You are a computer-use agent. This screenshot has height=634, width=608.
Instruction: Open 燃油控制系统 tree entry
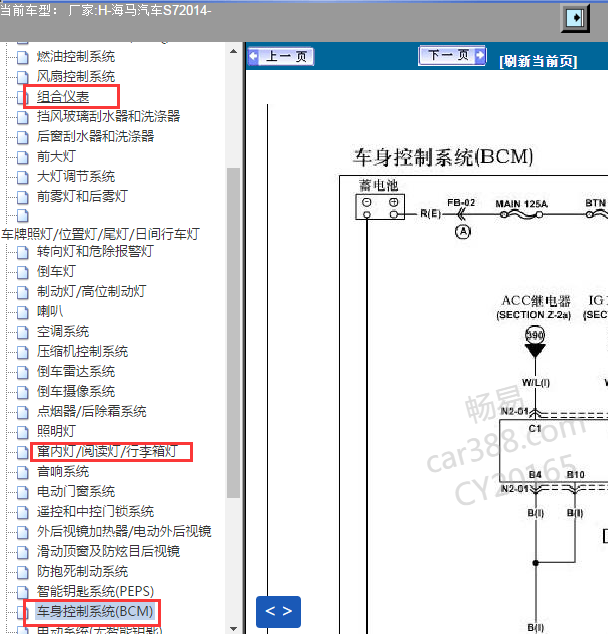[76, 56]
